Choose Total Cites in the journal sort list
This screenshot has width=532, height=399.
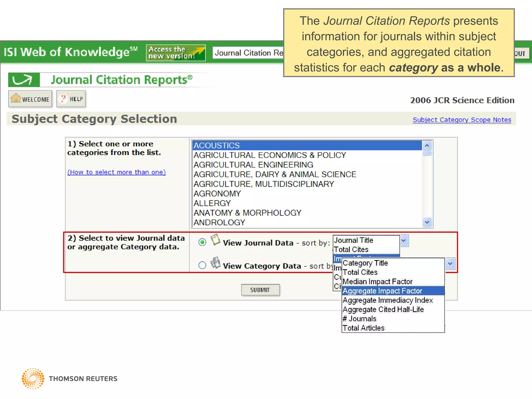coord(366,250)
